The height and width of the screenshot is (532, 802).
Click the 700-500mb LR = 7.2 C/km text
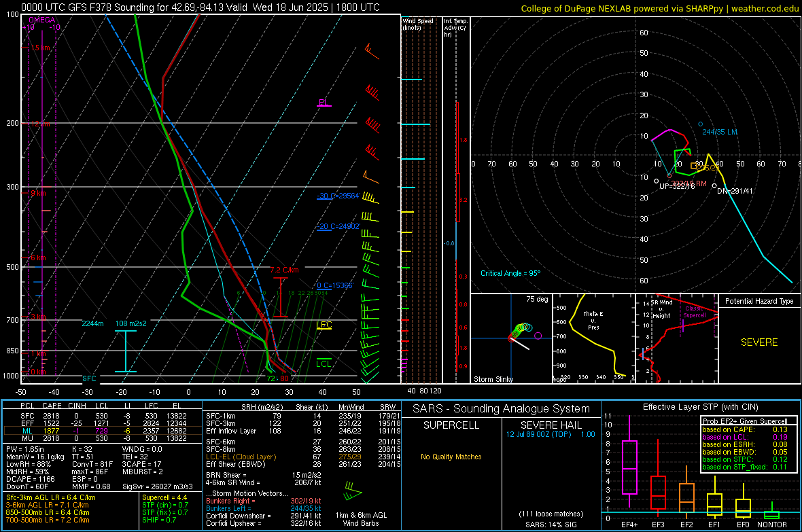point(48,520)
